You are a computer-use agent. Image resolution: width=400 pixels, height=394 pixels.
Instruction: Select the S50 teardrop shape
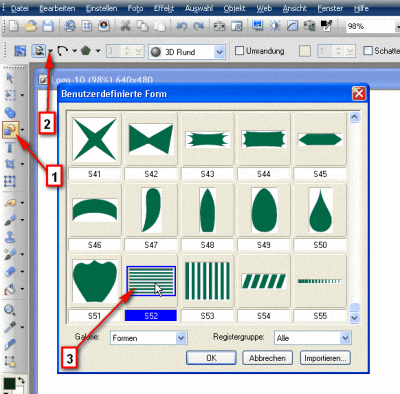coord(320,210)
